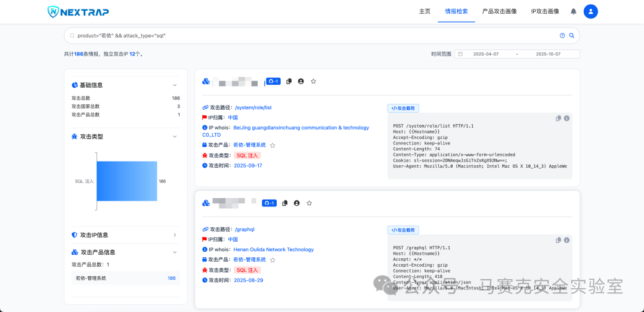Open the /system/role/list attack path link
The width and height of the screenshot is (644, 312).
[253, 107]
